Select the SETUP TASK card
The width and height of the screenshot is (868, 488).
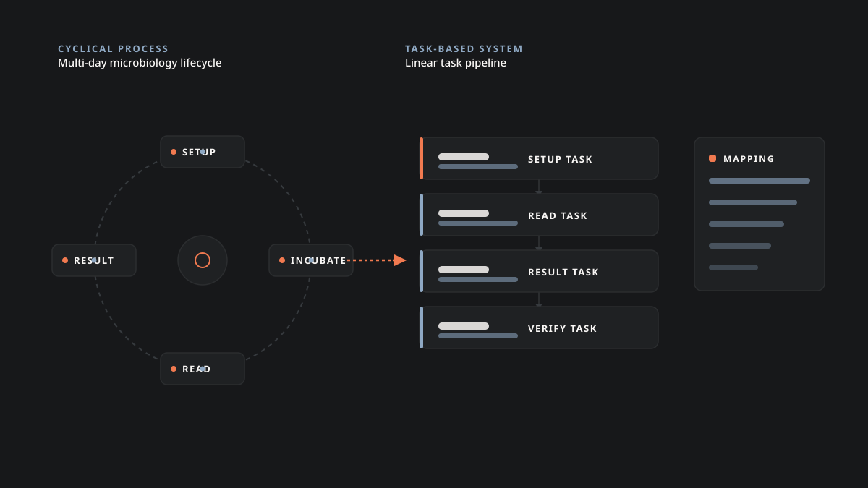[539, 158]
